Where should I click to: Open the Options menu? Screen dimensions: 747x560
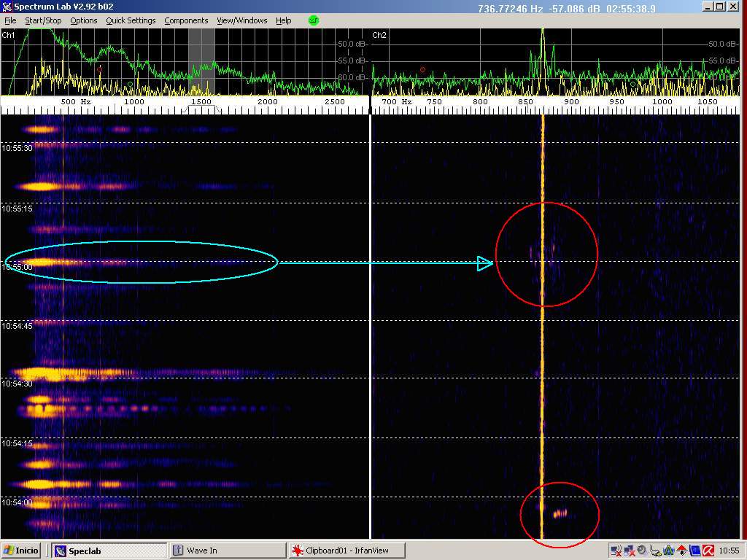[x=83, y=20]
